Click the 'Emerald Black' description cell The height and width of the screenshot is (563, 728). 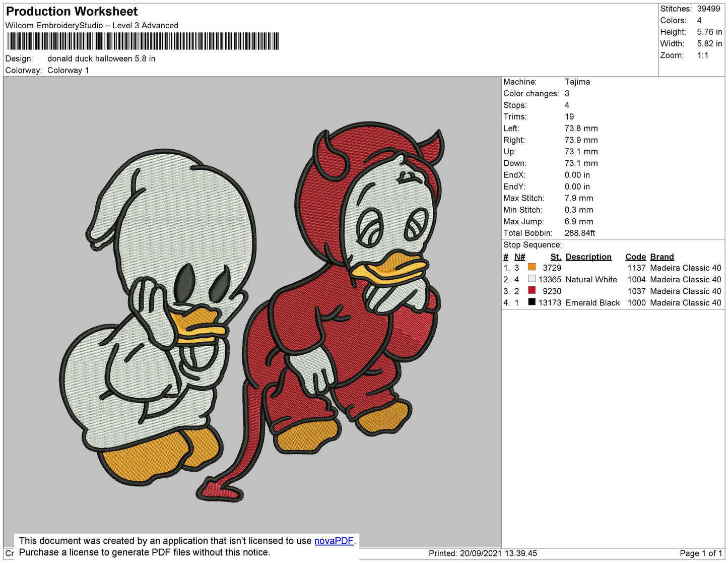click(x=592, y=303)
